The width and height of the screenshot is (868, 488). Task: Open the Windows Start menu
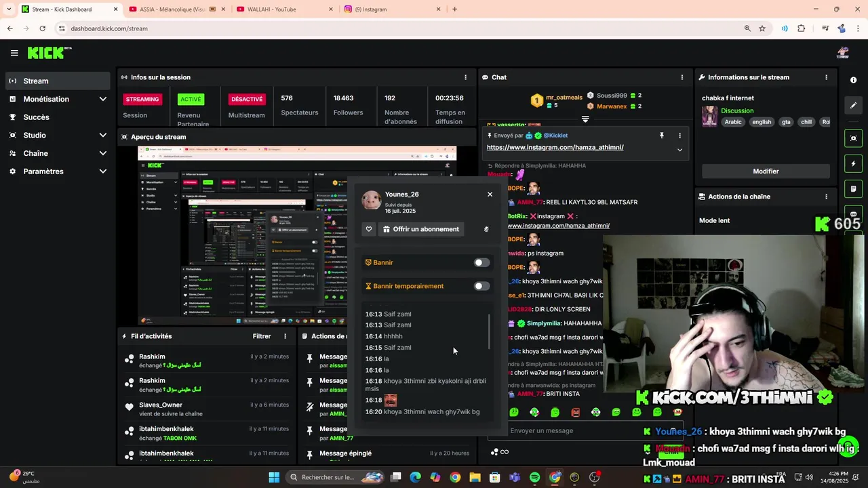click(274, 477)
